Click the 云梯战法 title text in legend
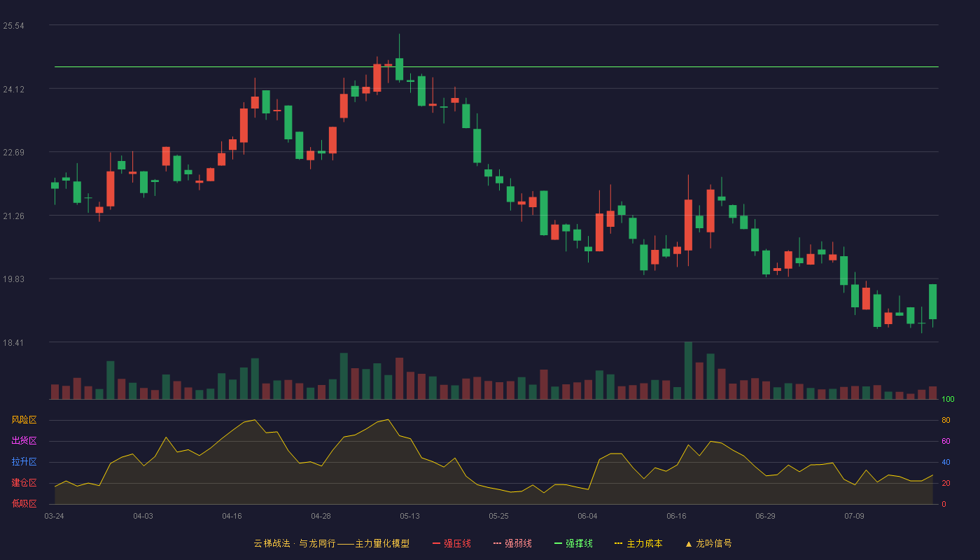The width and height of the screenshot is (980, 560). point(272,543)
